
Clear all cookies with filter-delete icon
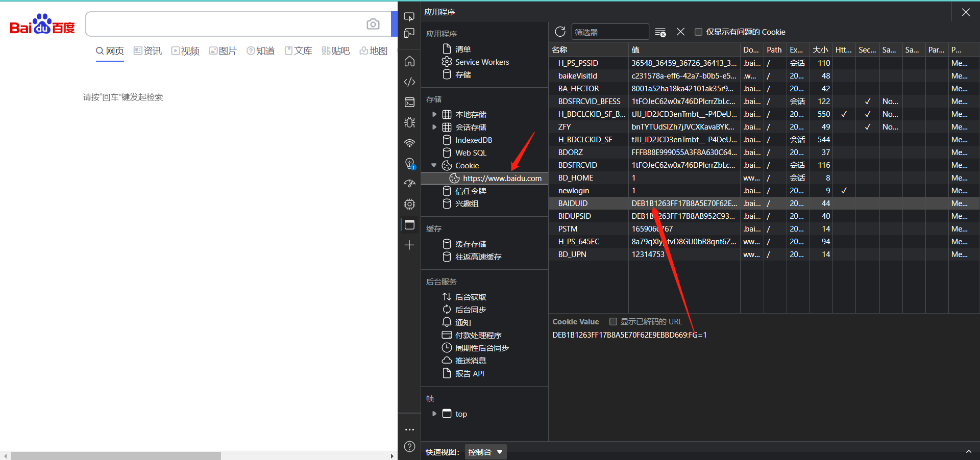tap(660, 32)
